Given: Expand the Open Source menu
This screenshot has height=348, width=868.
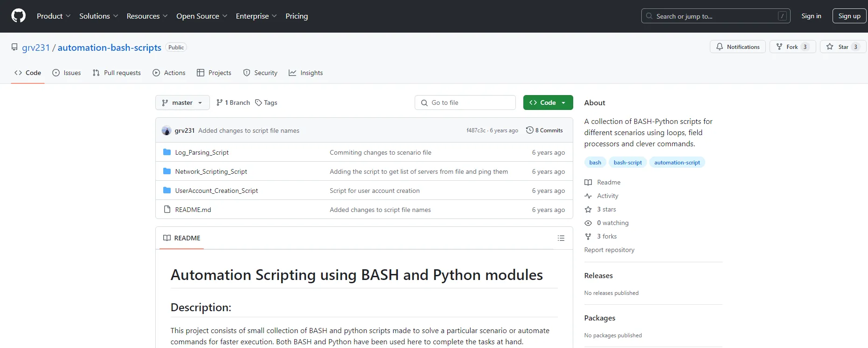Looking at the screenshot, I should [x=201, y=16].
